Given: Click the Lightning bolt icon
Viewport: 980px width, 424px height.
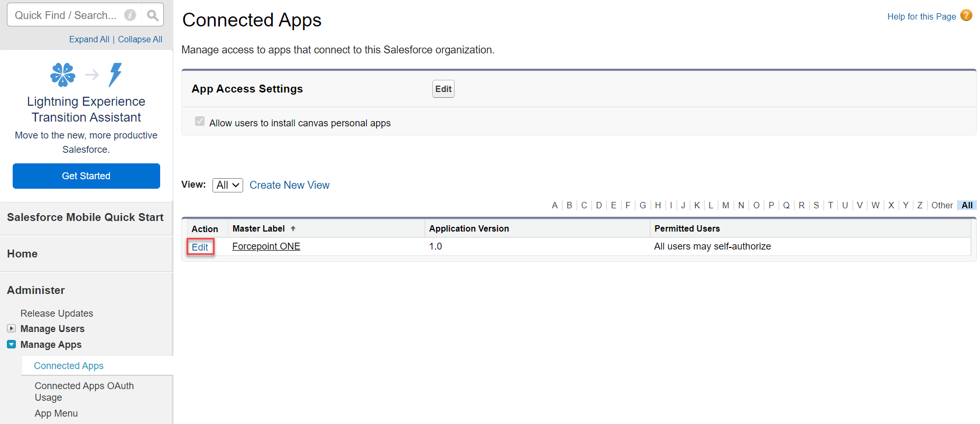Looking at the screenshot, I should [x=115, y=75].
